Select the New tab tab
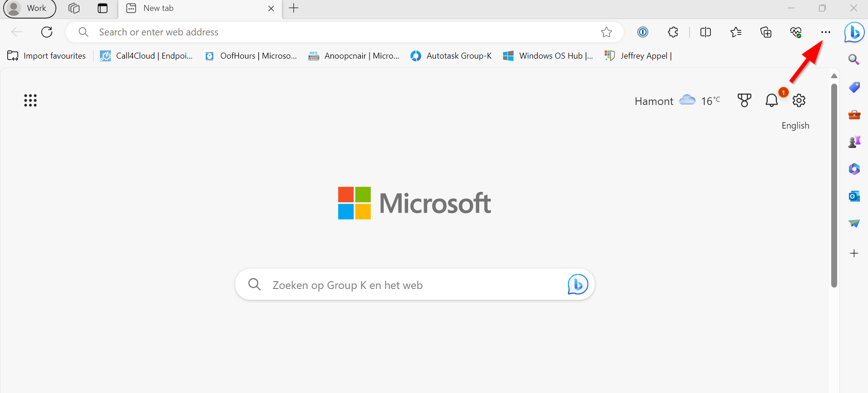The width and height of the screenshot is (868, 393). pos(200,9)
